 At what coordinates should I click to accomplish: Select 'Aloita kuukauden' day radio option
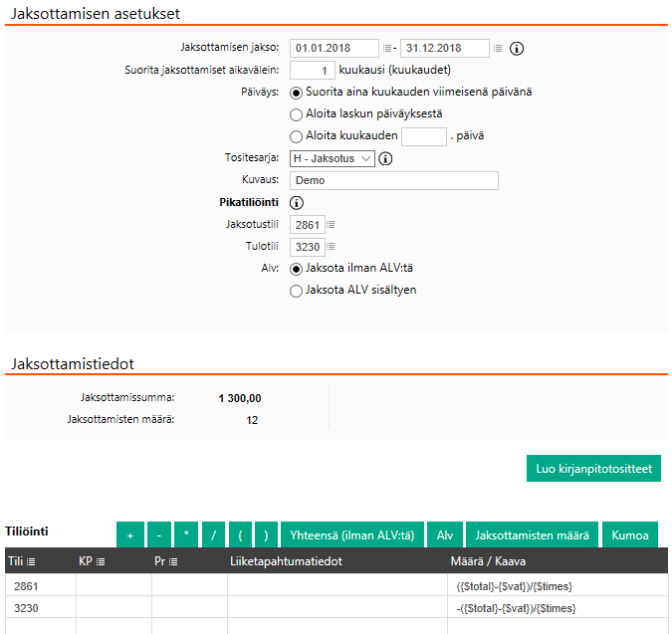pyautogui.click(x=296, y=136)
